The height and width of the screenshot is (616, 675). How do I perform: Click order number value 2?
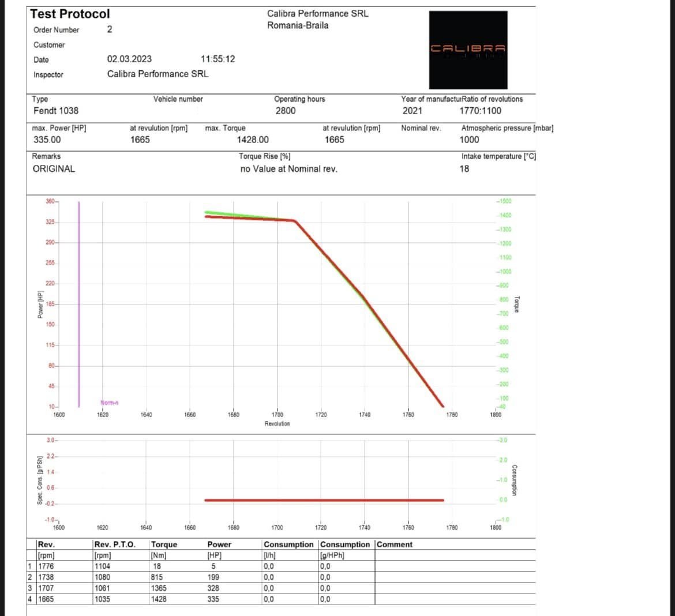(110, 29)
